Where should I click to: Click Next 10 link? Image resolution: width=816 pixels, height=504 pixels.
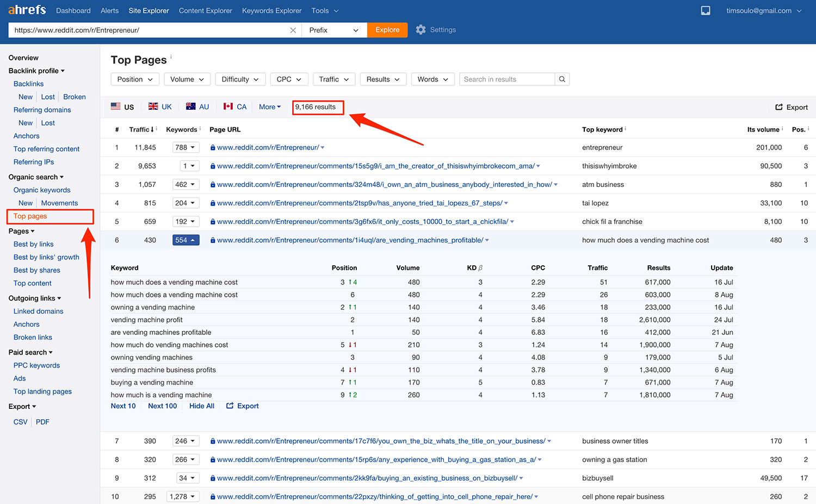[x=123, y=406]
